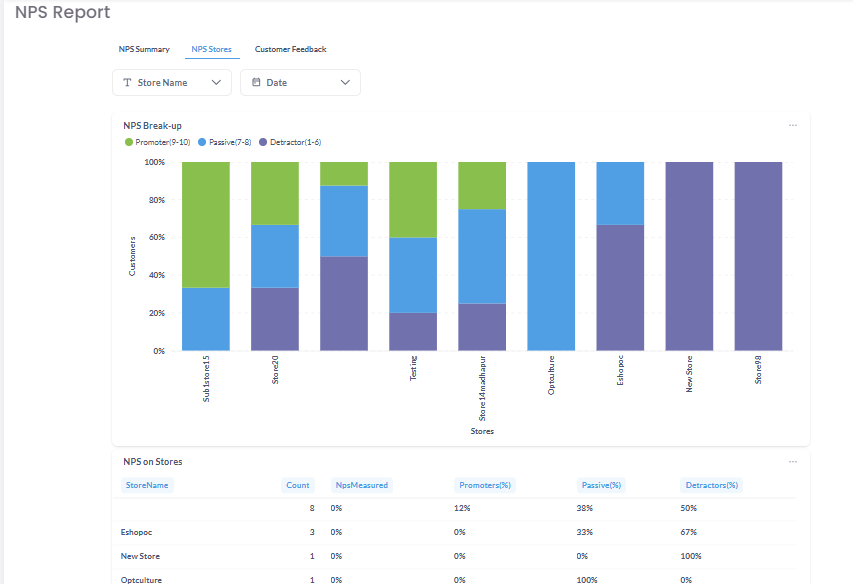Open the NPS on Stores ellipsis menu
This screenshot has width=853, height=584.
(x=792, y=462)
